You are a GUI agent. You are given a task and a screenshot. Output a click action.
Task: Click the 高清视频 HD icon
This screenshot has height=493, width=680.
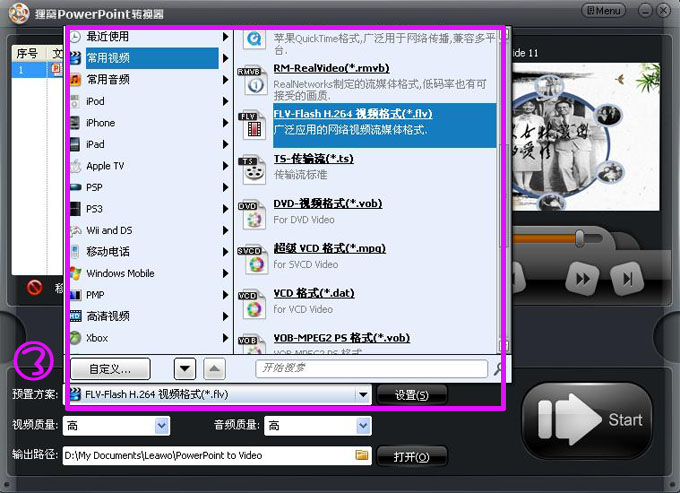tap(75, 316)
